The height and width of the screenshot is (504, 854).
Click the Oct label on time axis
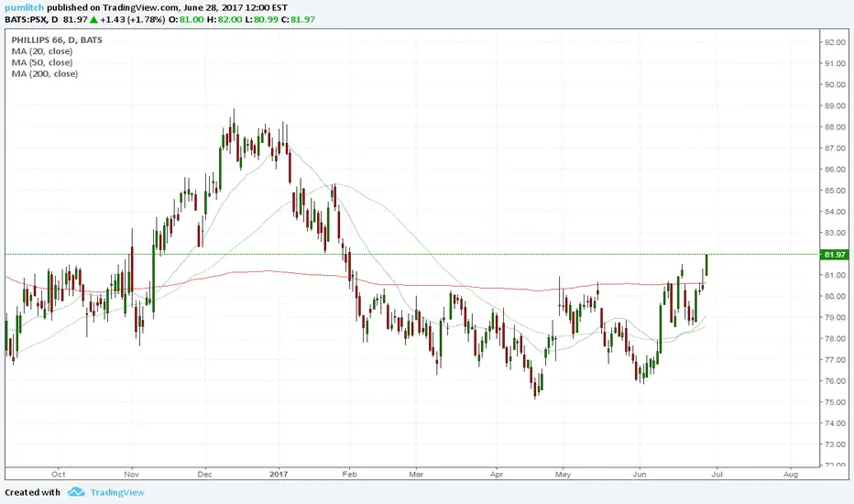(x=59, y=474)
